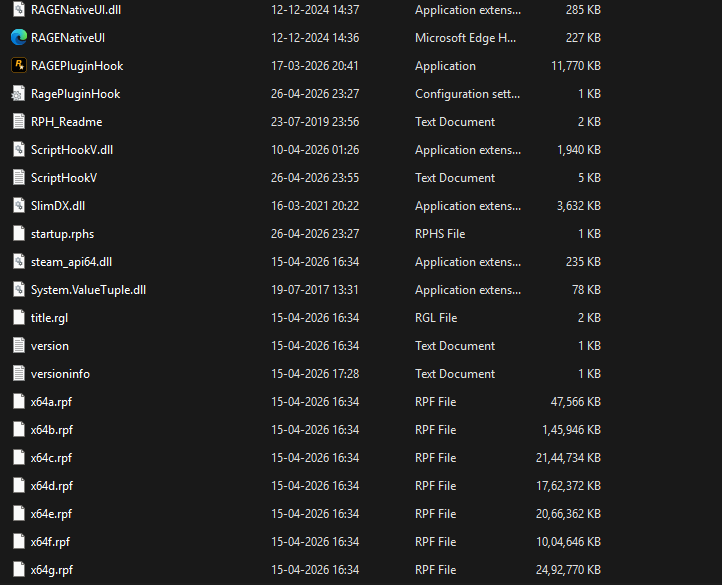Select the x64d.rpf file name
This screenshot has height=585, width=722.
[52, 486]
